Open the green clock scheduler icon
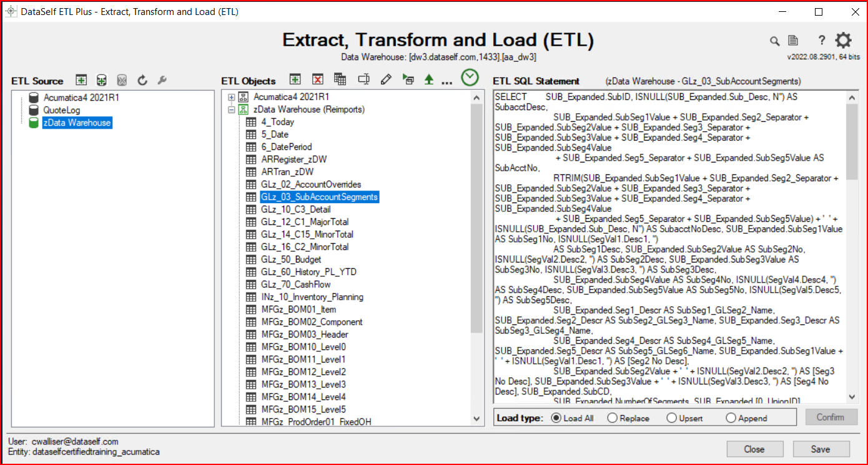This screenshot has width=868, height=465. click(470, 77)
